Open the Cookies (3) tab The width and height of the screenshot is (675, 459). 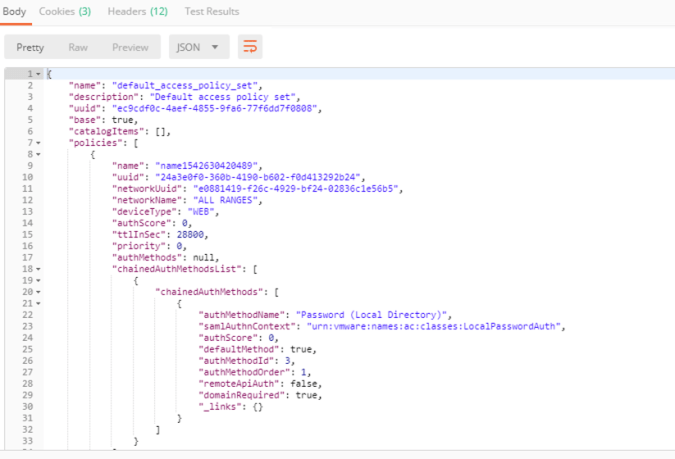[x=65, y=11]
